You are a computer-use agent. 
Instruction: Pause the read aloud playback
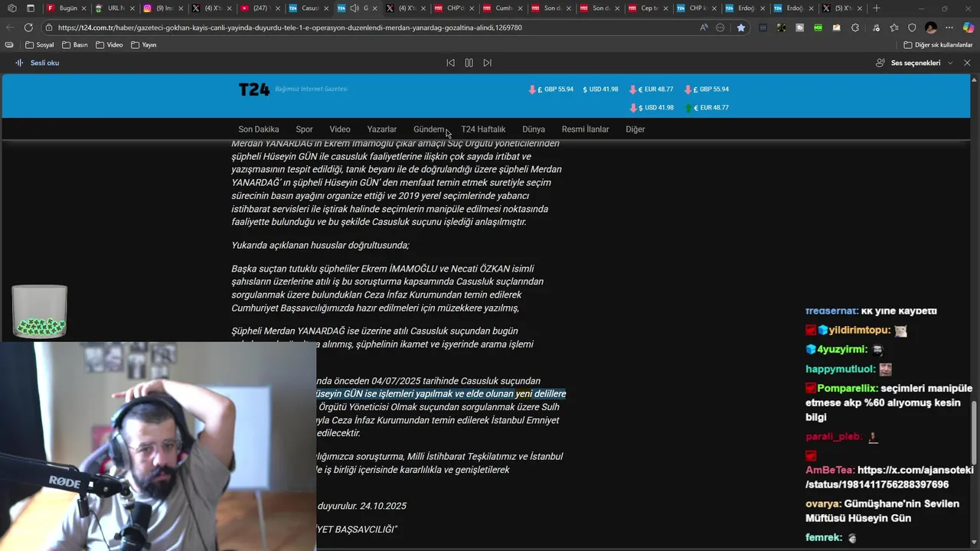(x=469, y=63)
